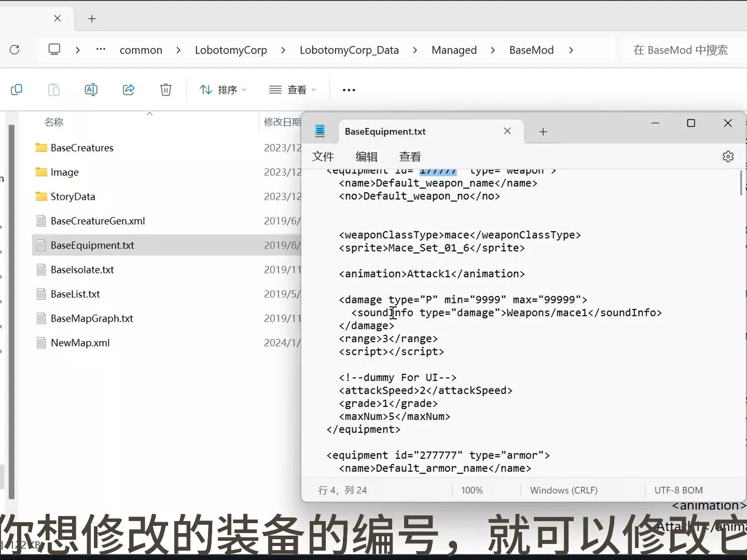Select the Image folder icon
The width and height of the screenshot is (747, 560).
point(41,172)
